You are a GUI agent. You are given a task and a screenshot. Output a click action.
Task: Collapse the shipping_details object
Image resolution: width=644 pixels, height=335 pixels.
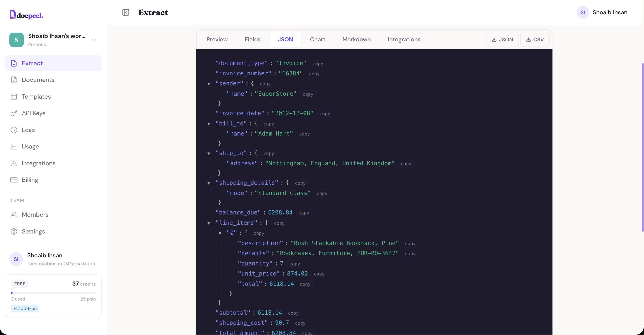coord(209,183)
